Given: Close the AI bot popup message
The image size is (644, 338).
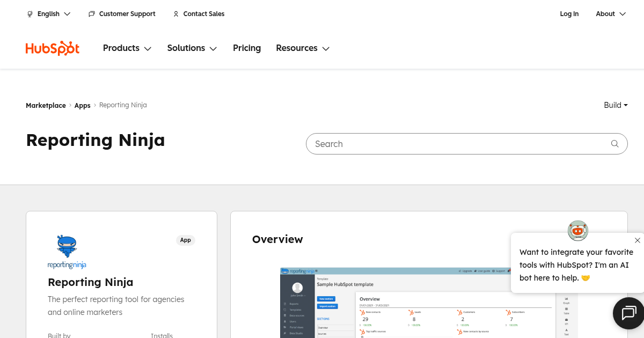Looking at the screenshot, I should click(x=637, y=240).
